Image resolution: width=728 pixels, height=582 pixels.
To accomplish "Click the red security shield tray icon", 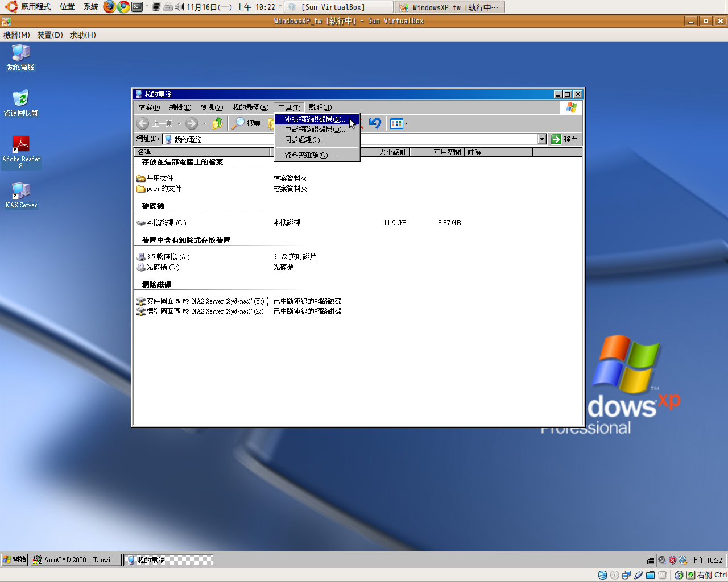I will pyautogui.click(x=672, y=560).
